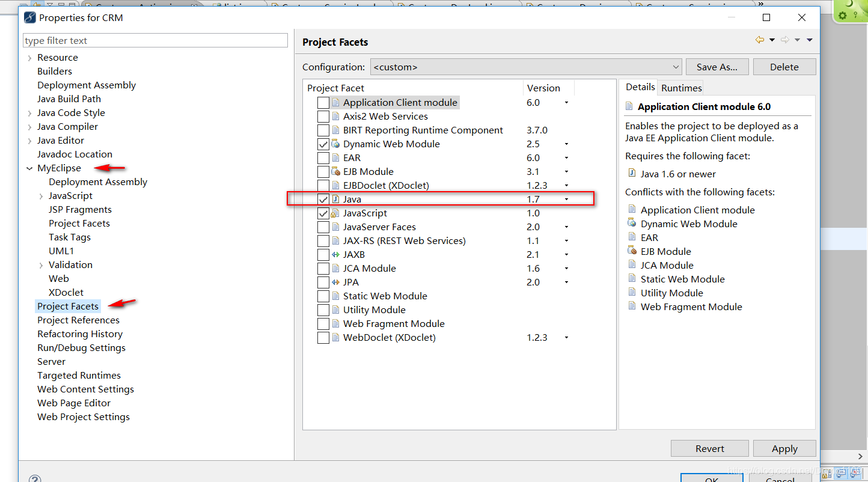Screen dimensions: 868x482
Task: Click the Application Client module facet icon
Action: pos(336,103)
